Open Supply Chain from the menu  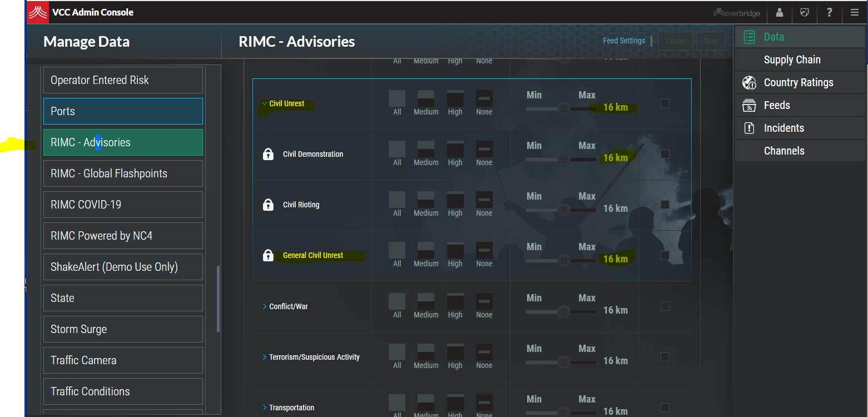[x=800, y=60]
